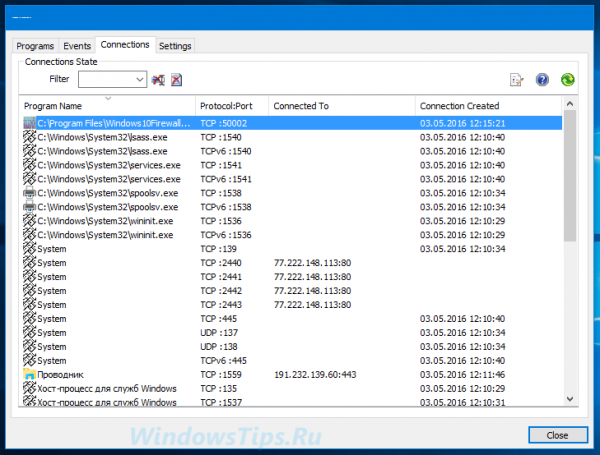This screenshot has width=600, height=455.
Task: Click the block connection red-cross icon next to Filter
Action: point(158,80)
